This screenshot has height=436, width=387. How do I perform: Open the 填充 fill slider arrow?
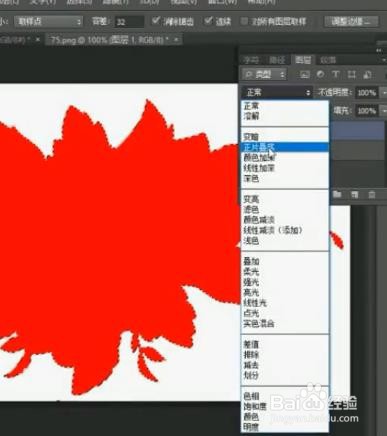tap(384, 111)
